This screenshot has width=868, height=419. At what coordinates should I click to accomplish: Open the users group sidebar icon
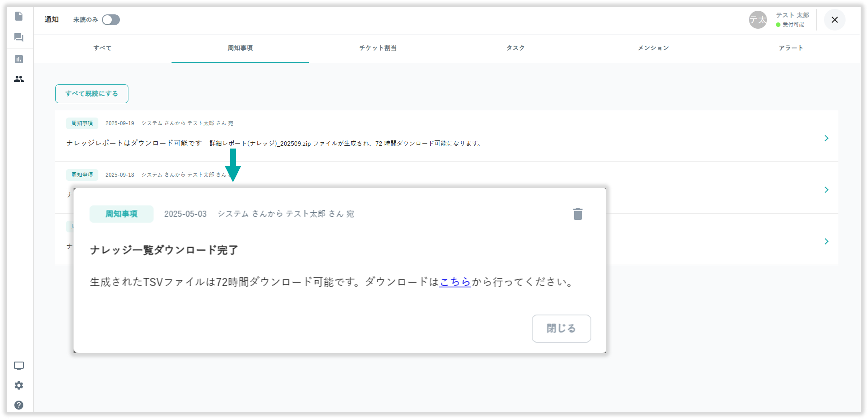click(19, 79)
